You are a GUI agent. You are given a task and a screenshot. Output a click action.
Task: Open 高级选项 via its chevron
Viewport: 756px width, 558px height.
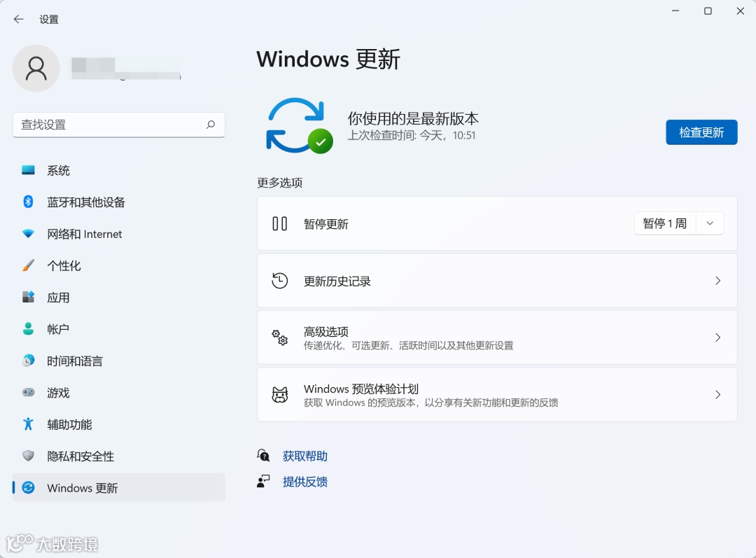(718, 337)
